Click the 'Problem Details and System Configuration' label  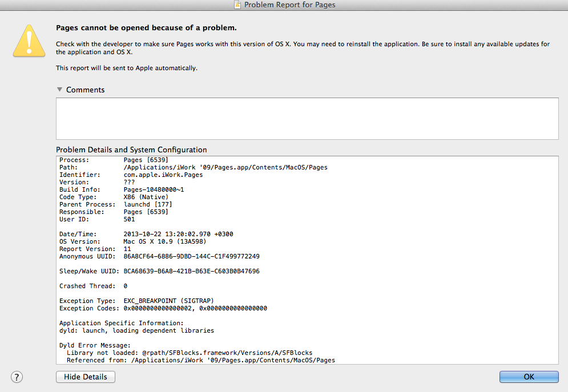tap(131, 149)
